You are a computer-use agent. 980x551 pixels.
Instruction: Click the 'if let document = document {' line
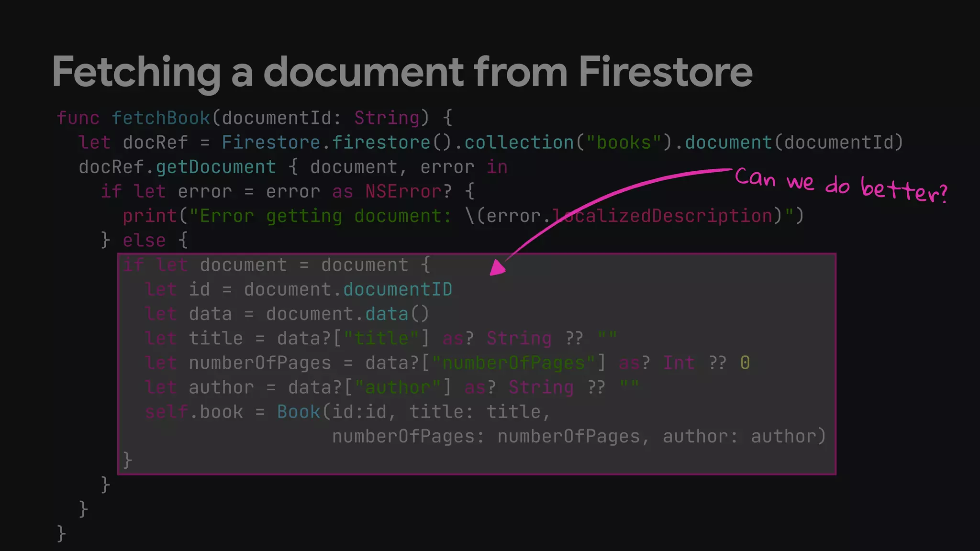pos(277,265)
